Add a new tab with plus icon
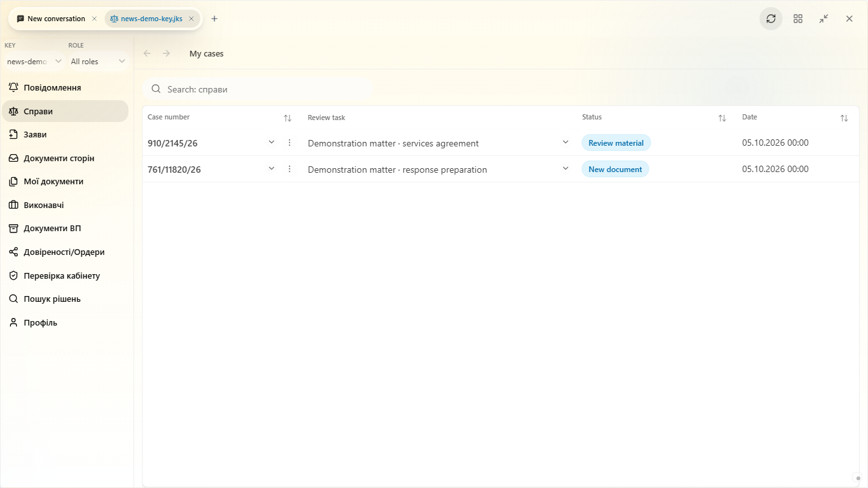868x488 pixels. pyautogui.click(x=214, y=19)
